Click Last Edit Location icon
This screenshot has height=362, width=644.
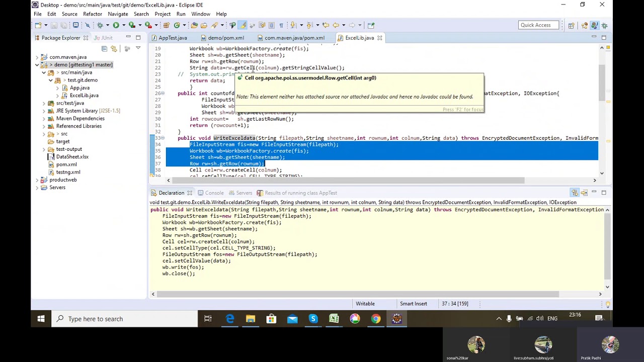326,25
